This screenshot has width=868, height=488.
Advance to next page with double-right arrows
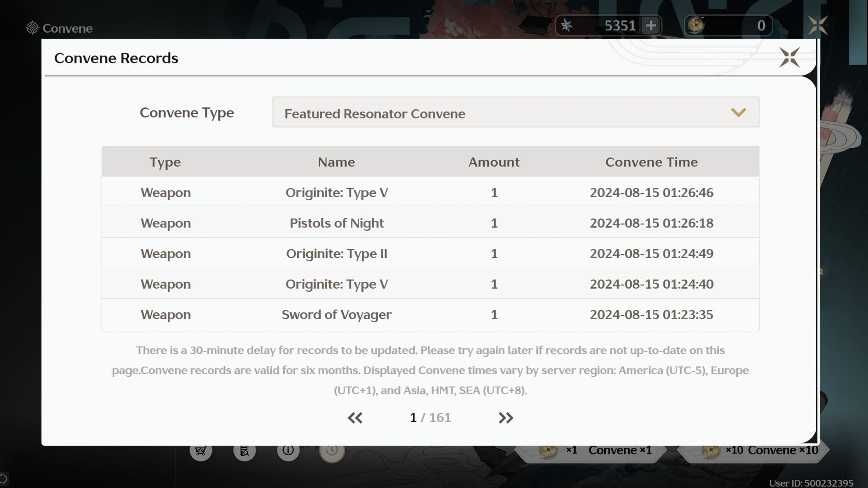click(x=506, y=417)
